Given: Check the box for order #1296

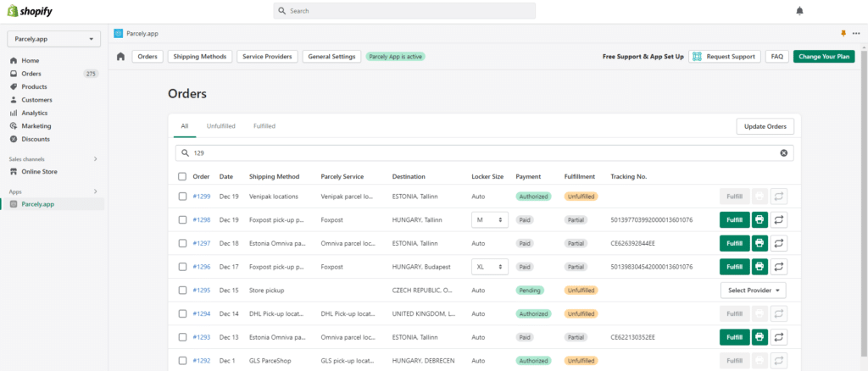Looking at the screenshot, I should (182, 267).
